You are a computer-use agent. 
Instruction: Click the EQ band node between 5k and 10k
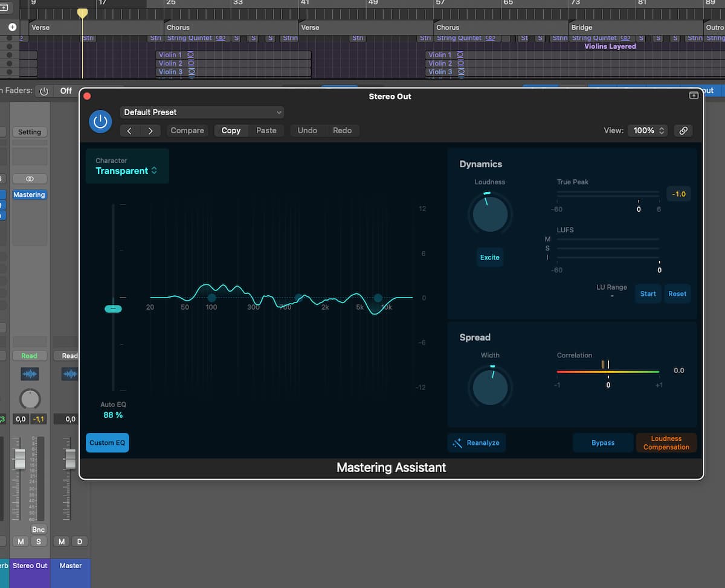coord(378,298)
